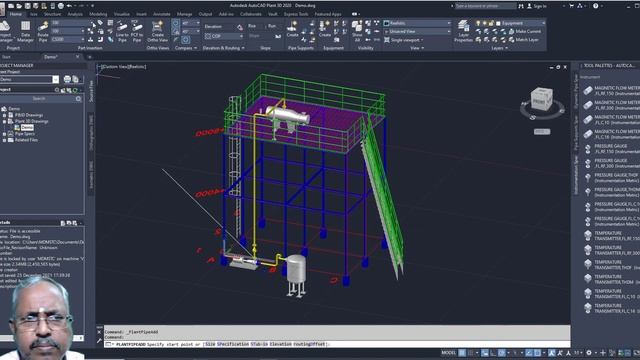The image size is (640, 360).
Task: Toggle the grid display in status bar
Action: [462, 353]
